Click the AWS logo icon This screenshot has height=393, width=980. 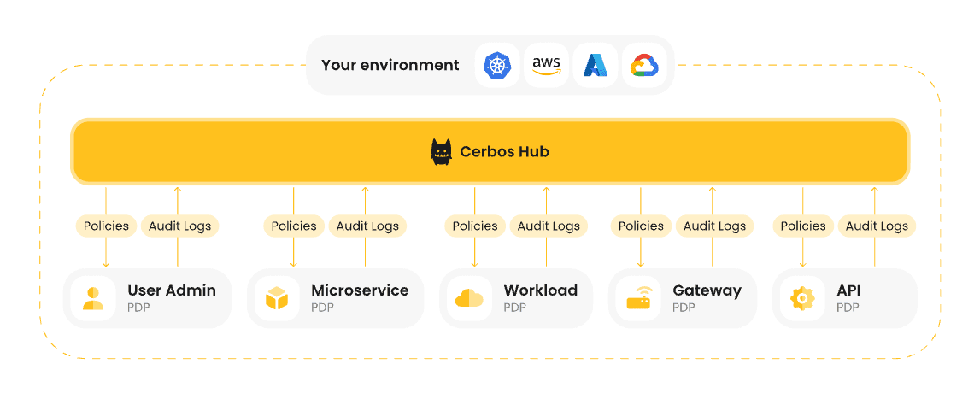tap(546, 65)
